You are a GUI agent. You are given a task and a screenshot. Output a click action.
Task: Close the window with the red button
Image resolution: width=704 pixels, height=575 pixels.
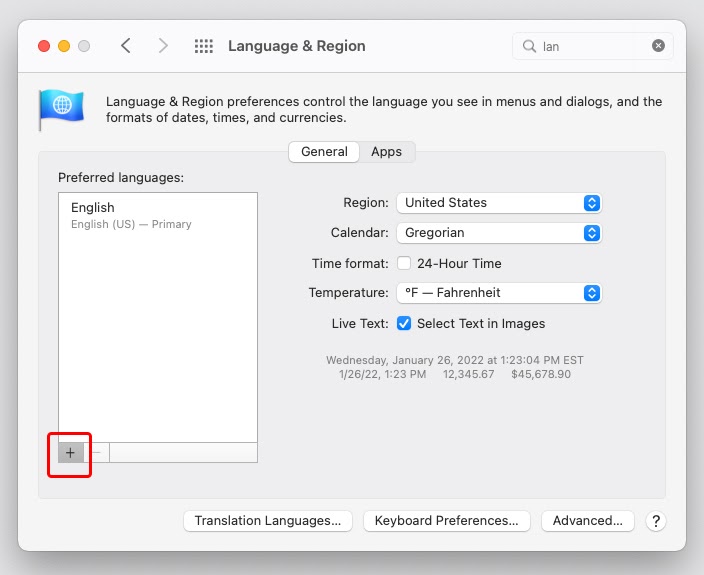coord(44,46)
